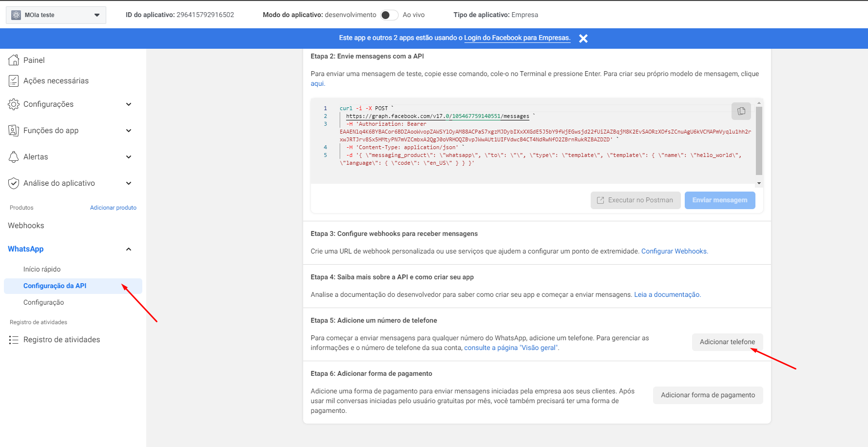
Task: Click Adicionar forma de pagamento button
Action: 708,395
